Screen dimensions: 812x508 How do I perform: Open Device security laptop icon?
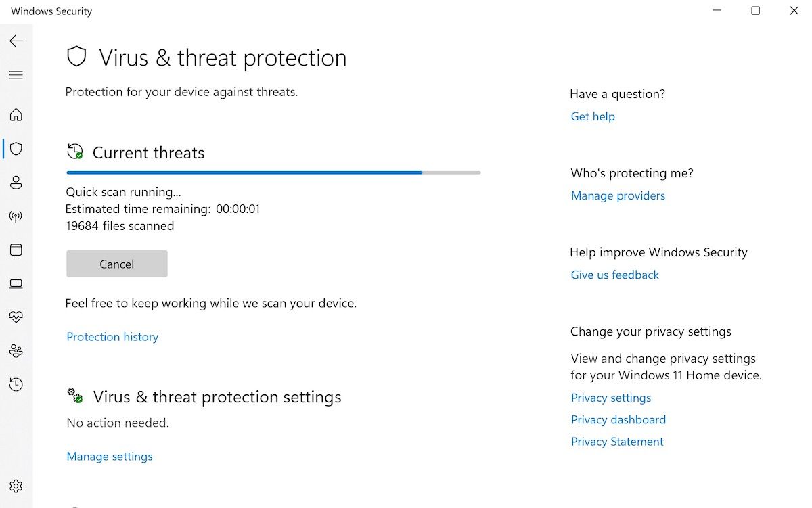coord(16,283)
